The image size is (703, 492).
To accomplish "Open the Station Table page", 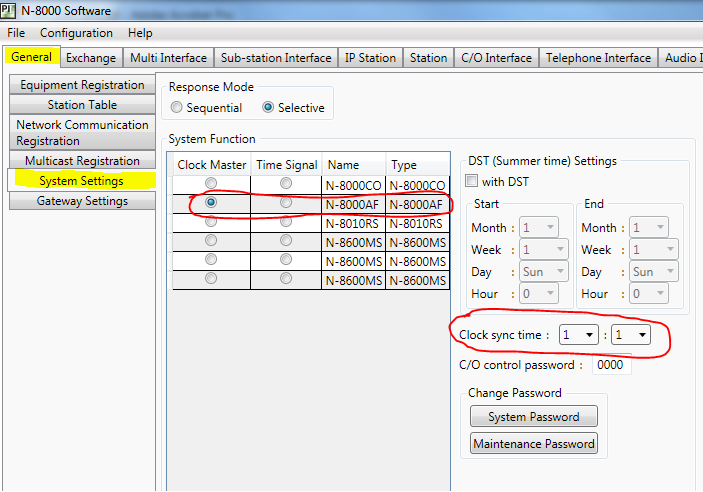I will (x=82, y=104).
